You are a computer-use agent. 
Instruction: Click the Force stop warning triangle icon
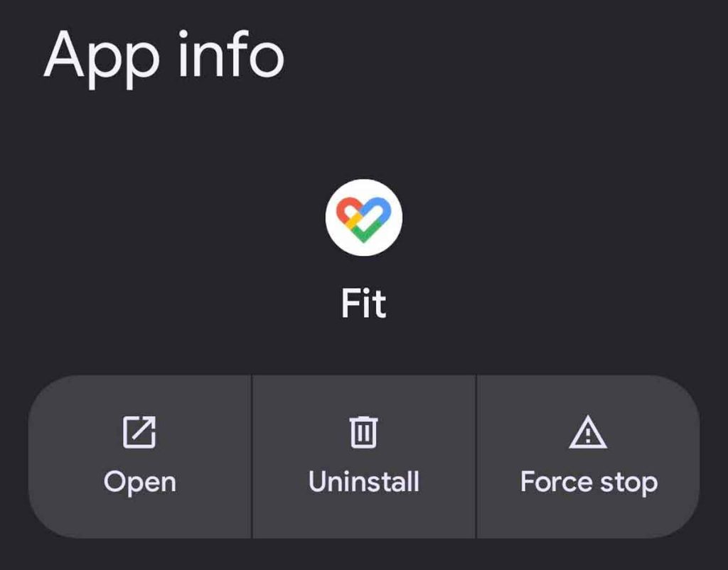pos(588,432)
